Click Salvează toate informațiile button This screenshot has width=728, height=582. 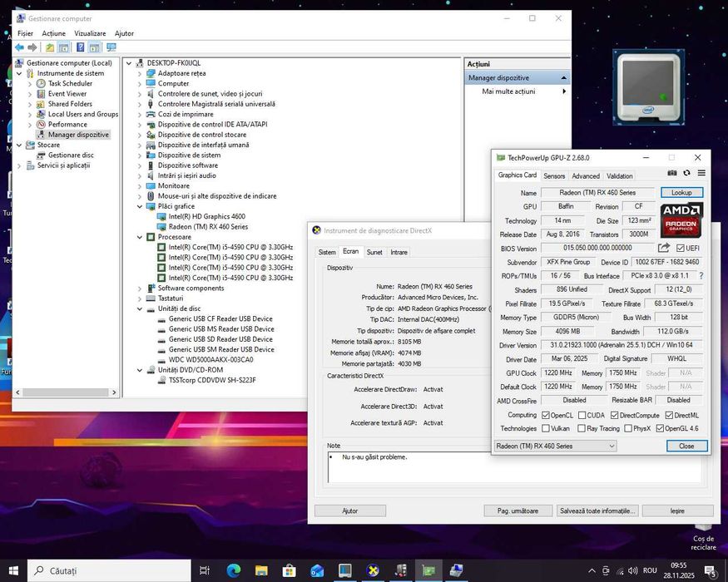597,510
